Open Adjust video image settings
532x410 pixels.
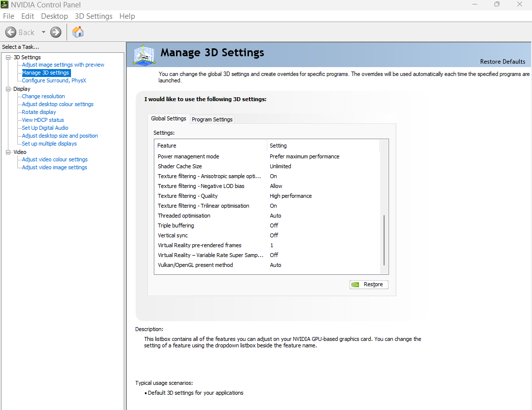pos(54,167)
